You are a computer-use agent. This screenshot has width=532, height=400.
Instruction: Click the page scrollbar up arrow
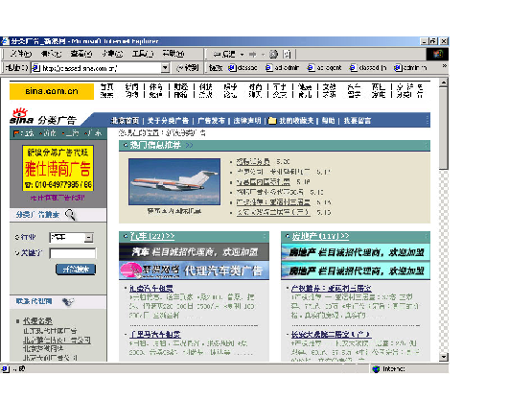[x=444, y=82]
